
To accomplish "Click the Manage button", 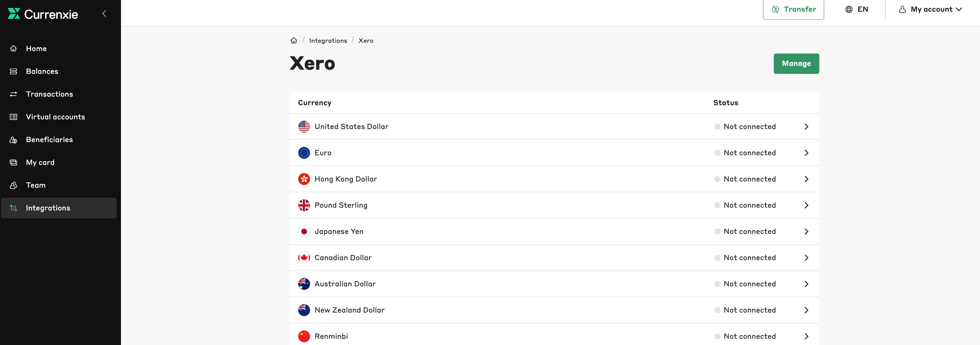I will click(x=796, y=63).
